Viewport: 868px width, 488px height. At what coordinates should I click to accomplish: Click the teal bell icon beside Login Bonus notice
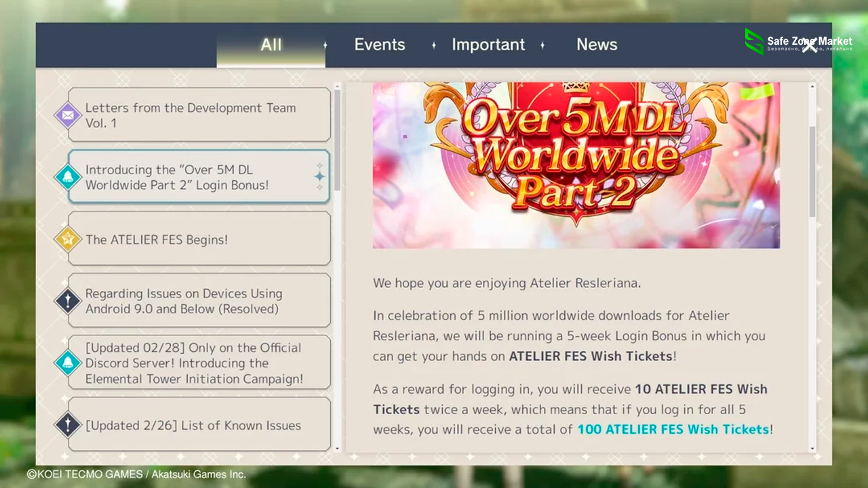click(68, 177)
